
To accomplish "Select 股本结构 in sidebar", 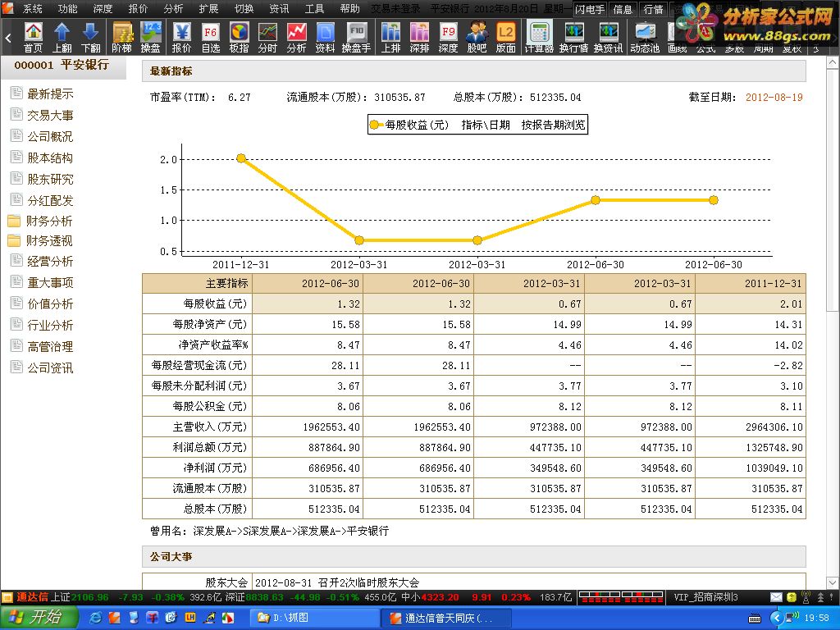I will (x=50, y=158).
